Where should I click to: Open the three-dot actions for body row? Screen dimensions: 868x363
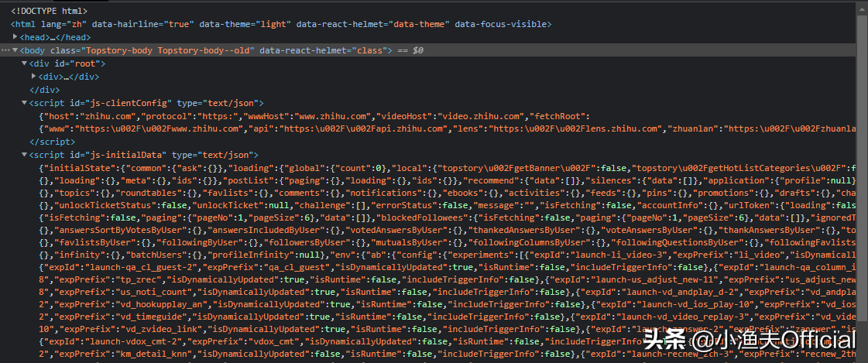(5, 50)
